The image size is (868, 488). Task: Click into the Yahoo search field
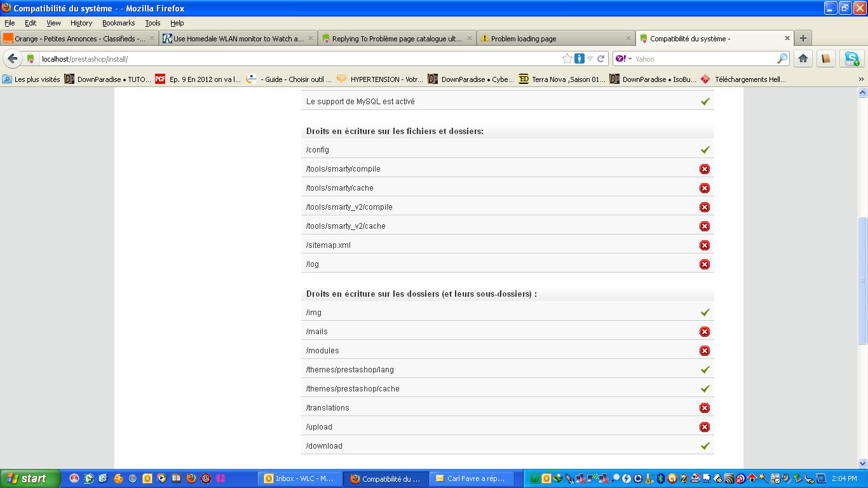tap(704, 58)
